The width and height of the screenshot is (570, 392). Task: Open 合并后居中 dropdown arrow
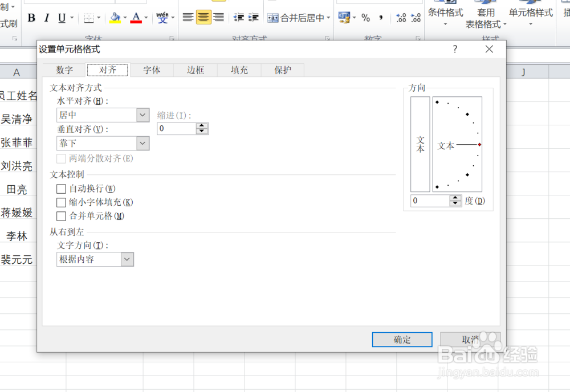pos(328,18)
